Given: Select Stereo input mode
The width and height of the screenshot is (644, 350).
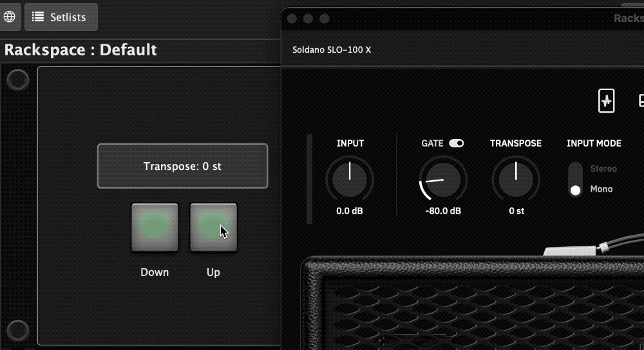Looking at the screenshot, I should [603, 169].
